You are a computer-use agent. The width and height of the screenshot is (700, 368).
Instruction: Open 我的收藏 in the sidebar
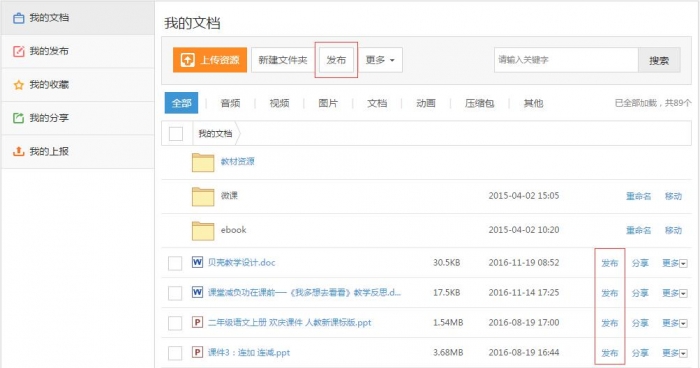point(78,85)
